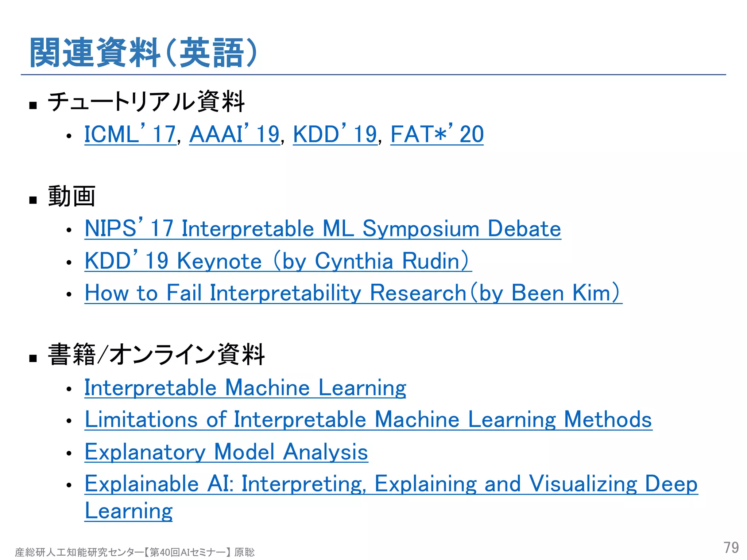Viewport: 747px width, 560px height.
Task: Follow the Explanatory Model Analysis link
Action: click(x=226, y=452)
